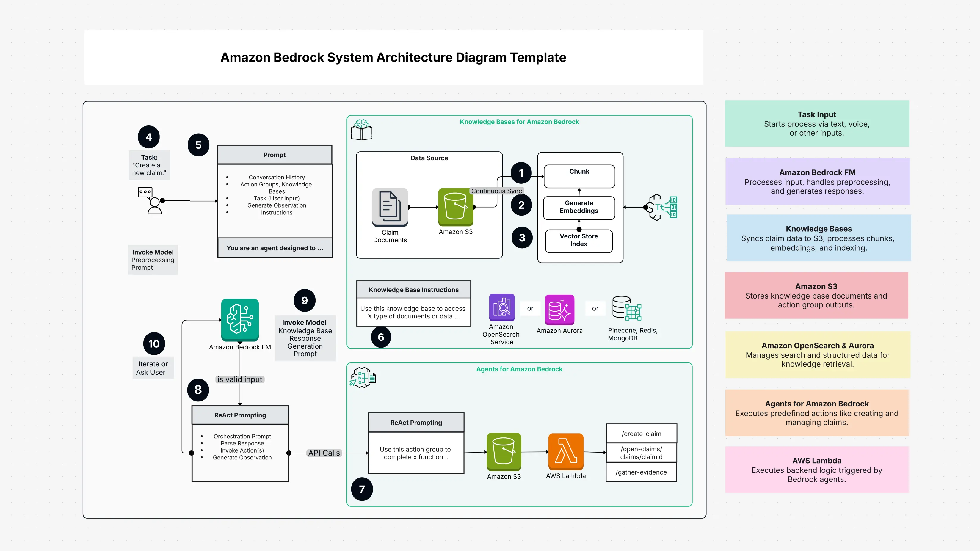Click the green Task Input legend card
The height and width of the screenshot is (551, 980).
point(817,123)
